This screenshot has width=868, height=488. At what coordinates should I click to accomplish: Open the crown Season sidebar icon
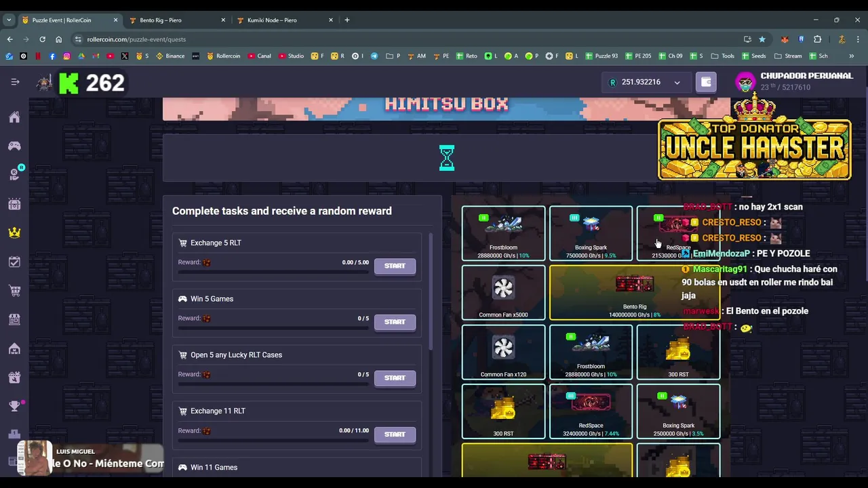pos(14,232)
